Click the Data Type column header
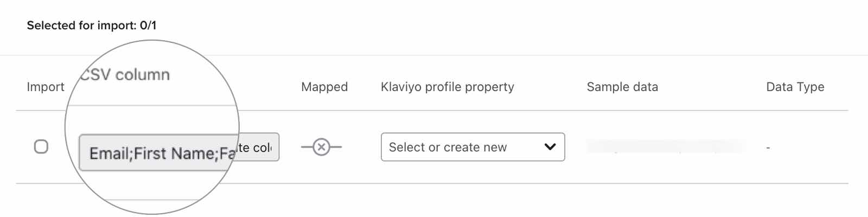This screenshot has width=868, height=217. pos(795,87)
